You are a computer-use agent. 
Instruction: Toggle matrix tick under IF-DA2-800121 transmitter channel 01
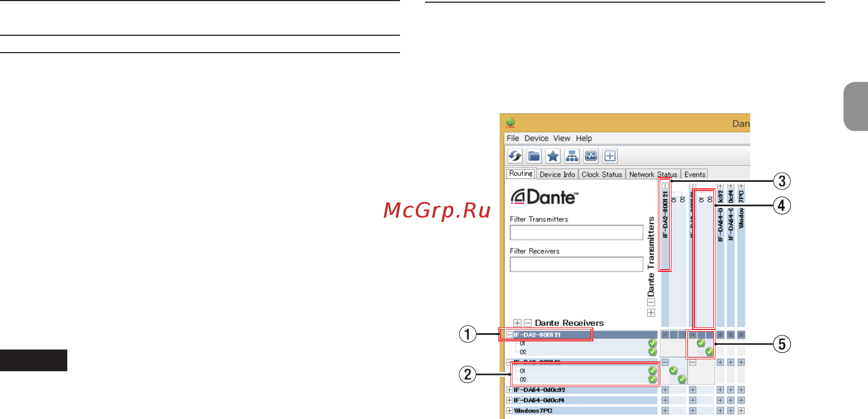point(673,371)
